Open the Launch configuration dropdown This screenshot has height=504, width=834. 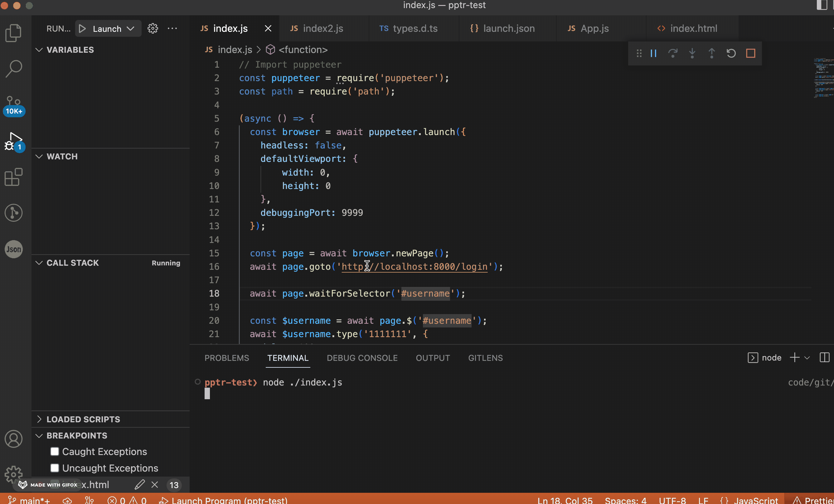130,28
